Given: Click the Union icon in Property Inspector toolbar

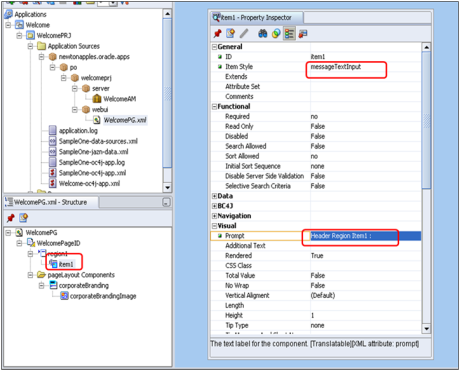Looking at the screenshot, I should [276, 33].
